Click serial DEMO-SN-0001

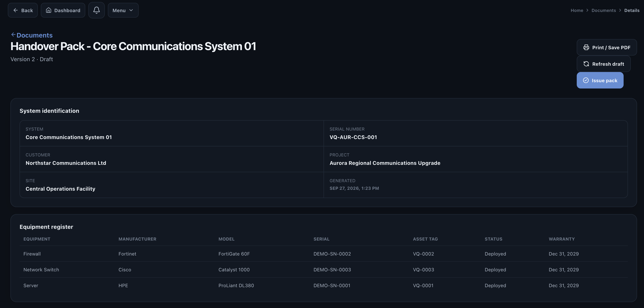(x=332, y=285)
